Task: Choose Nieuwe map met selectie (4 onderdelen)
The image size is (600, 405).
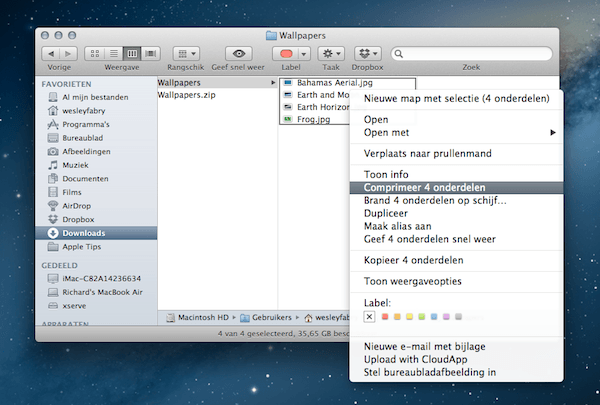Action: coord(457,98)
